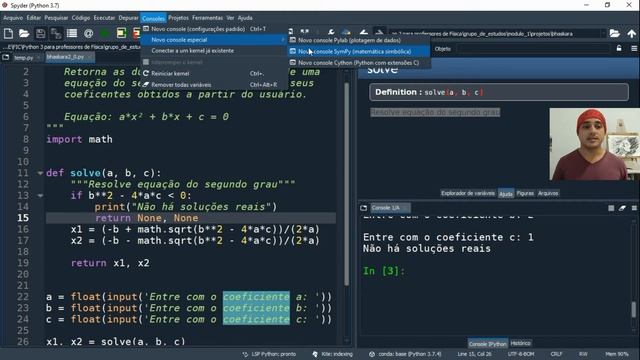
Task: Open the Editar menu
Action: pyautogui.click(x=33, y=18)
